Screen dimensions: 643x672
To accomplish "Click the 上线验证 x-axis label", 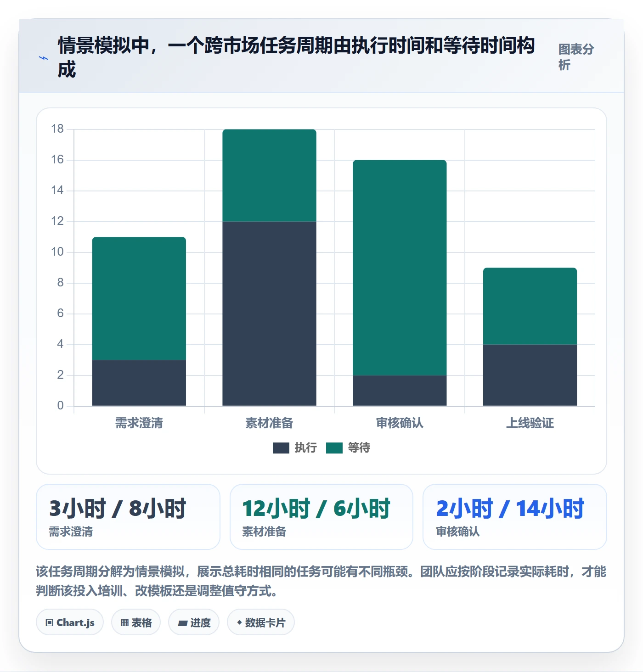I will (530, 423).
